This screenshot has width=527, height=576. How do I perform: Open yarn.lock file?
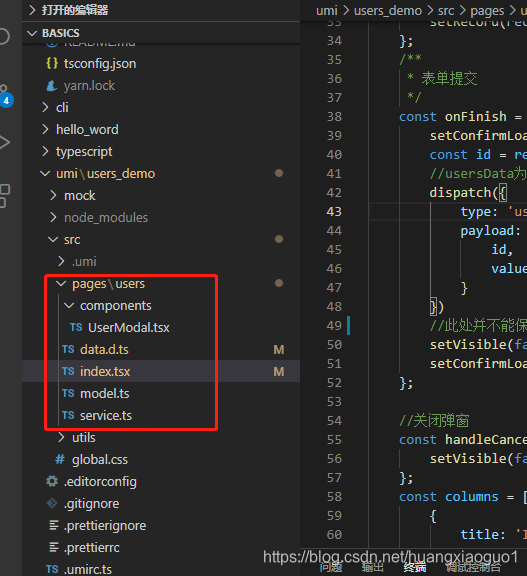click(161, 86)
